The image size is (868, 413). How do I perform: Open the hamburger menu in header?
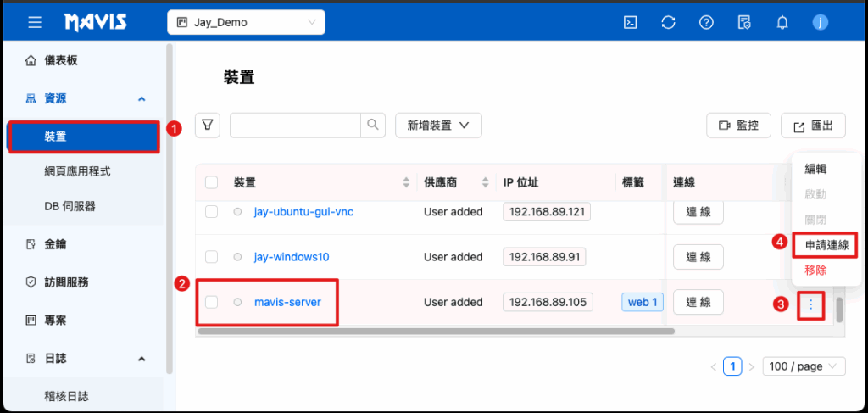(x=35, y=22)
